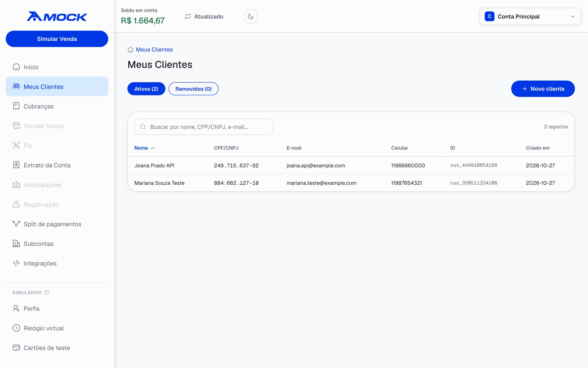The image size is (588, 368).
Task: Click the Subcontas building icon
Action: point(16,243)
